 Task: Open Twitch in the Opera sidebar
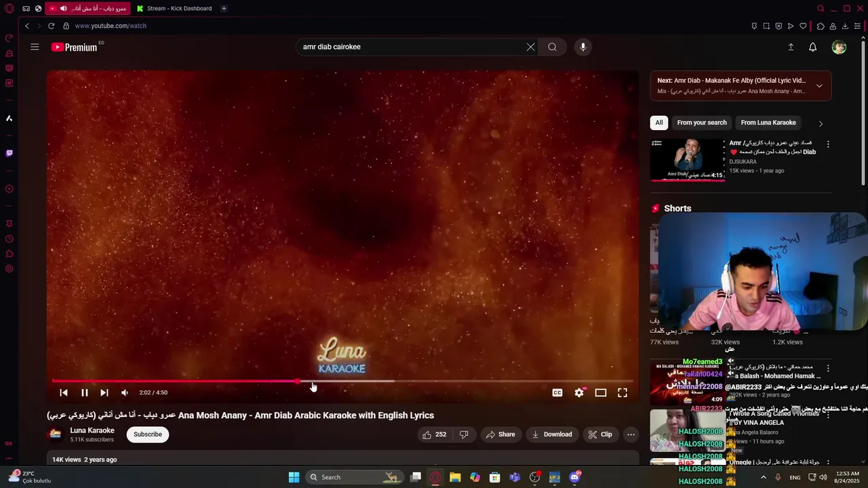[9, 153]
